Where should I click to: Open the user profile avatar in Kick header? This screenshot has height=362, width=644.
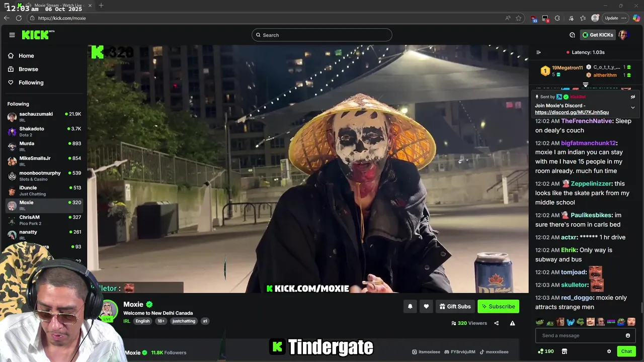point(623,35)
